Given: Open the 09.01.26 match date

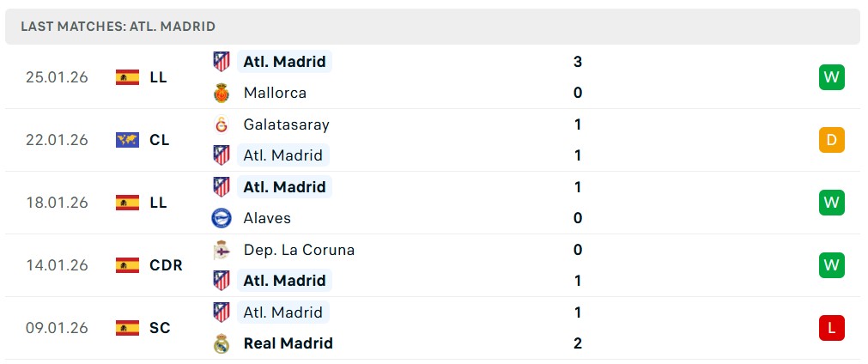Looking at the screenshot, I should (x=57, y=328).
